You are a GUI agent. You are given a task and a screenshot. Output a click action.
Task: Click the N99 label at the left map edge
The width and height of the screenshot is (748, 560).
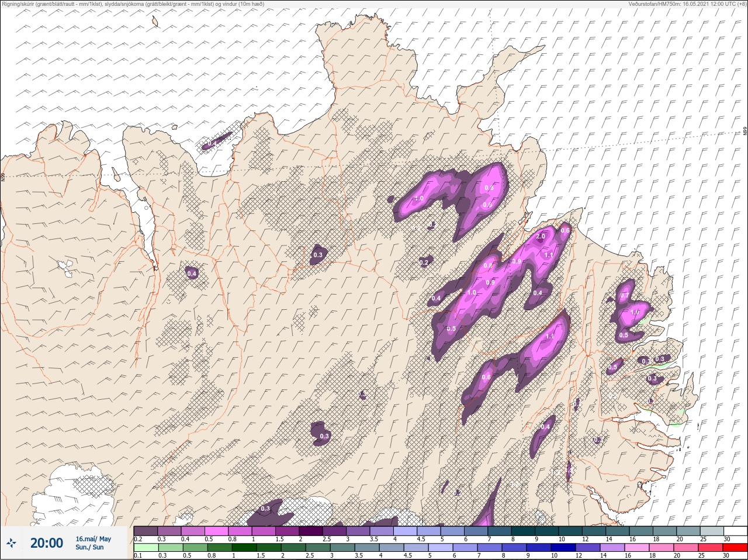click(x=3, y=177)
